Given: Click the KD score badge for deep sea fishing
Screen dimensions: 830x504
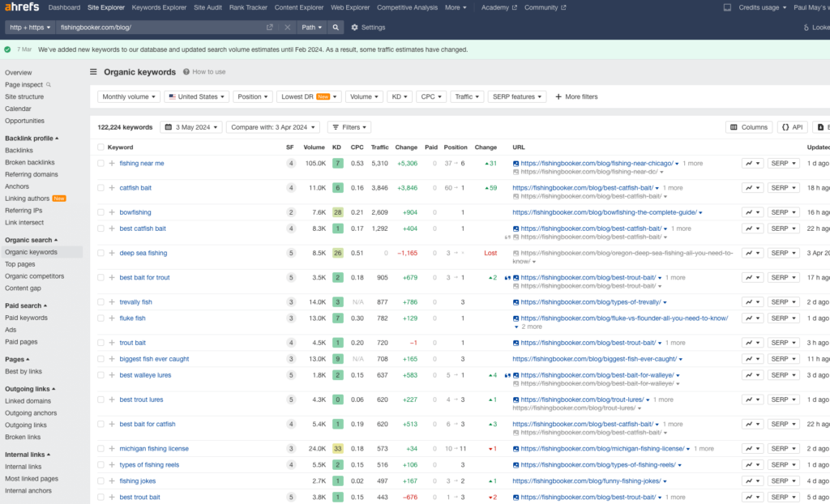Looking at the screenshot, I should click(x=338, y=252).
